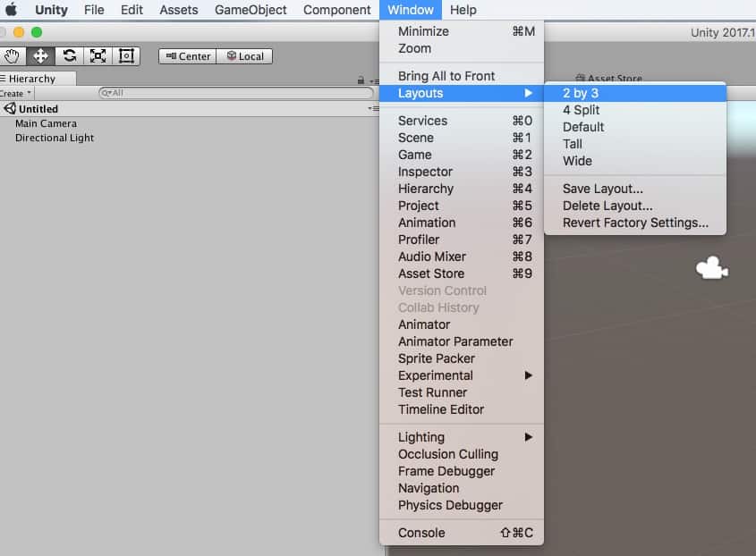
Task: Open the Hierarchy panel options menu icon
Action: click(374, 81)
